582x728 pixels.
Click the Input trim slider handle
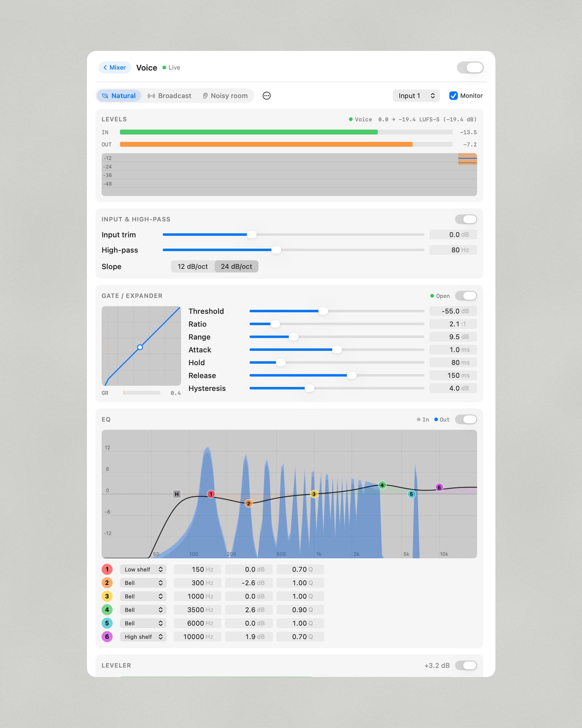pos(252,235)
